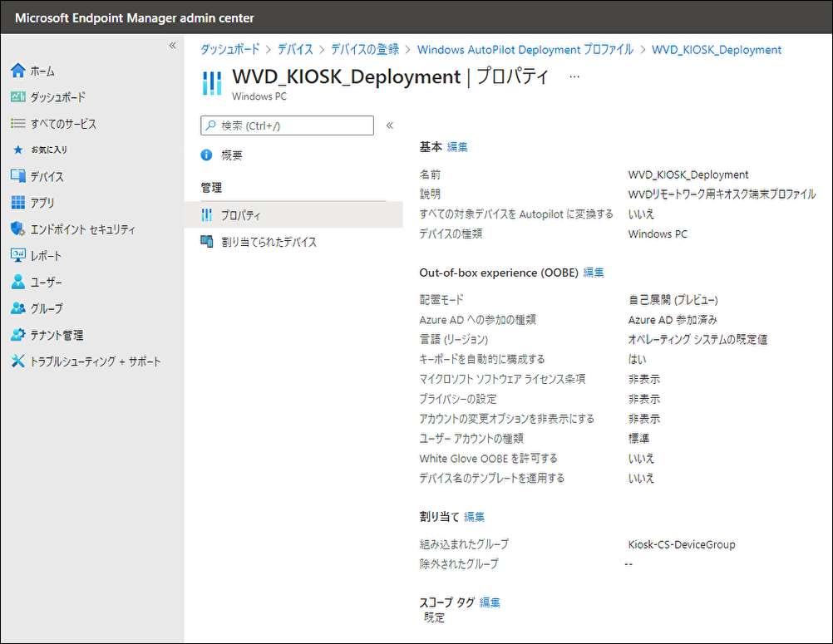The width and height of the screenshot is (833, 644).
Task: Focus the 検索 (Ctrl+/) search field
Action: pos(287,125)
